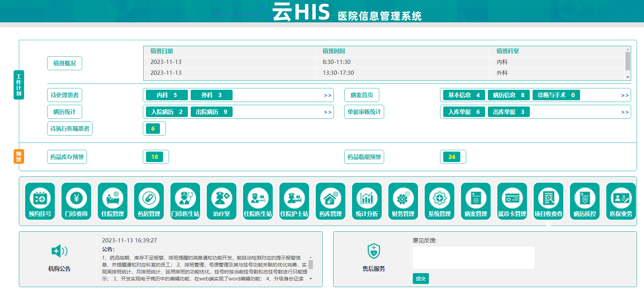Screen dimensions: 644x292
Task: Open the 统计分析 module icon
Action: click(367, 201)
